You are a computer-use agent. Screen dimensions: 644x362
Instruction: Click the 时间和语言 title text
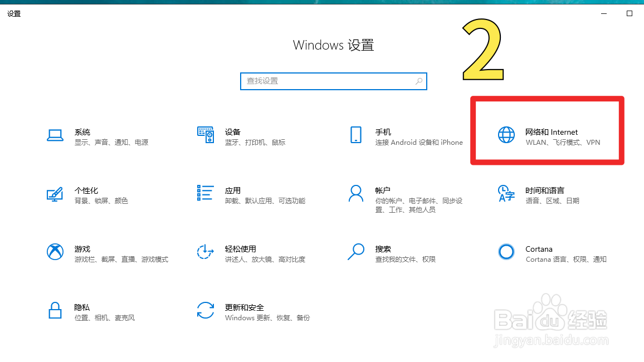coord(545,191)
